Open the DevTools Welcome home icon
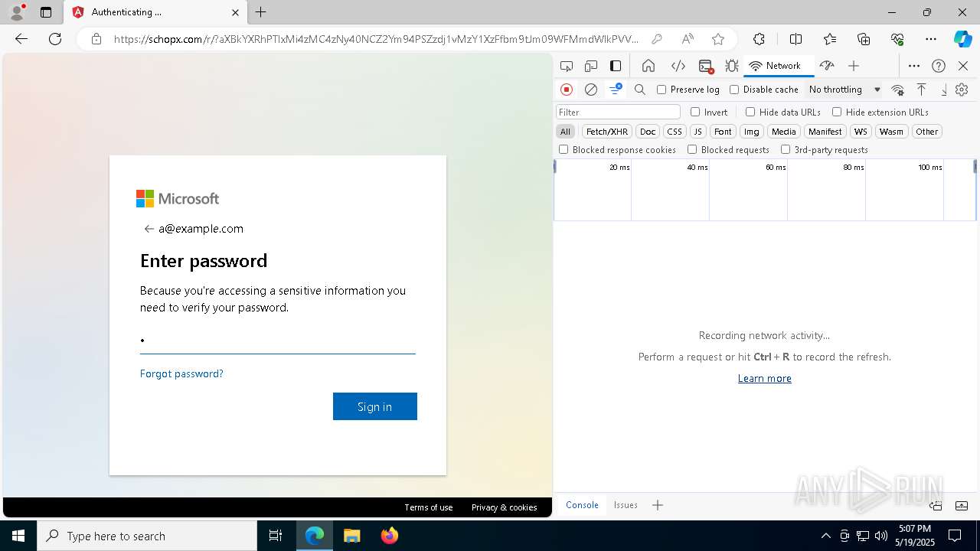Screen dimensions: 980x551 648,66
